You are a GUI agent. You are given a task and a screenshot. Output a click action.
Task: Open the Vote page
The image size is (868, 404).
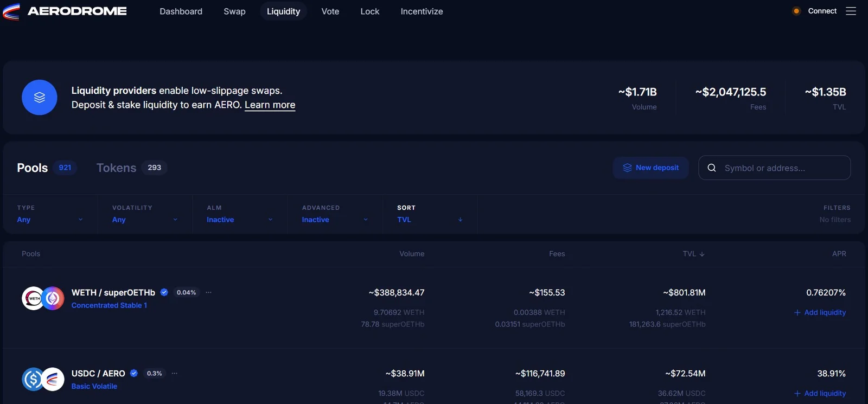pos(330,11)
